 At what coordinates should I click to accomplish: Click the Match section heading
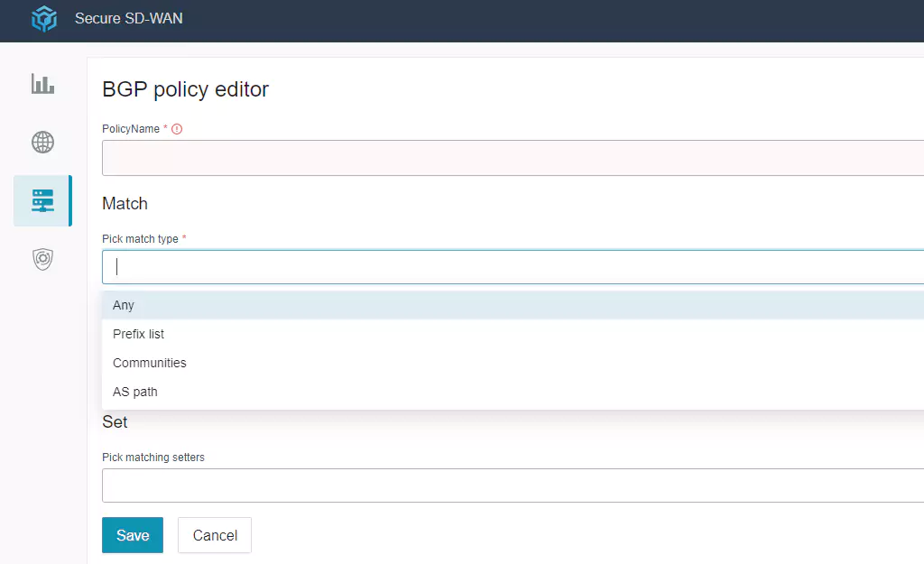pos(125,204)
